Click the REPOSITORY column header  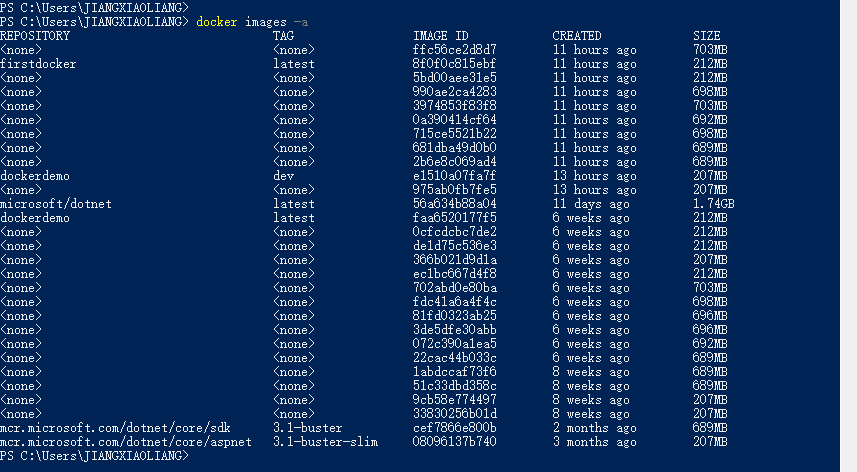point(35,35)
